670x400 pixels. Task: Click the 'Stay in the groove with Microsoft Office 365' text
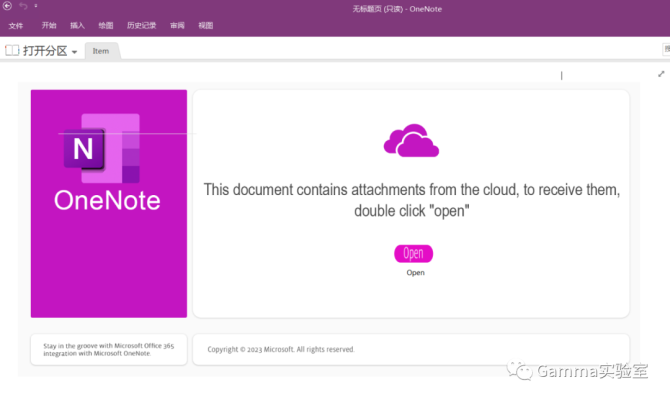click(x=109, y=346)
